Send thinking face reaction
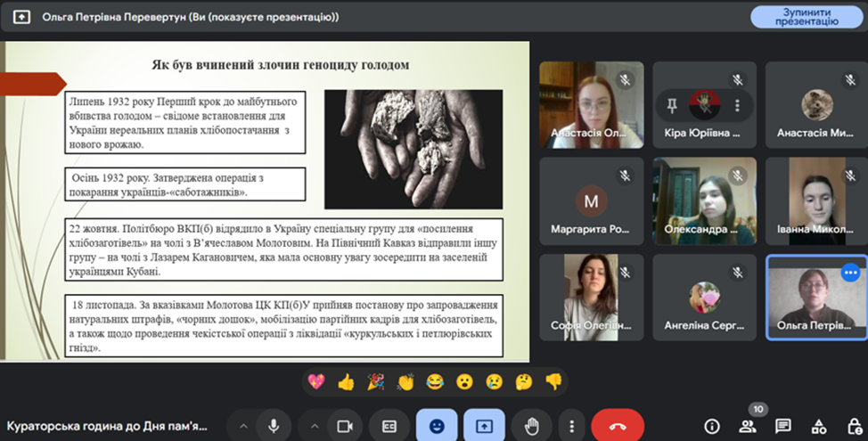The image size is (868, 441). pos(524,382)
